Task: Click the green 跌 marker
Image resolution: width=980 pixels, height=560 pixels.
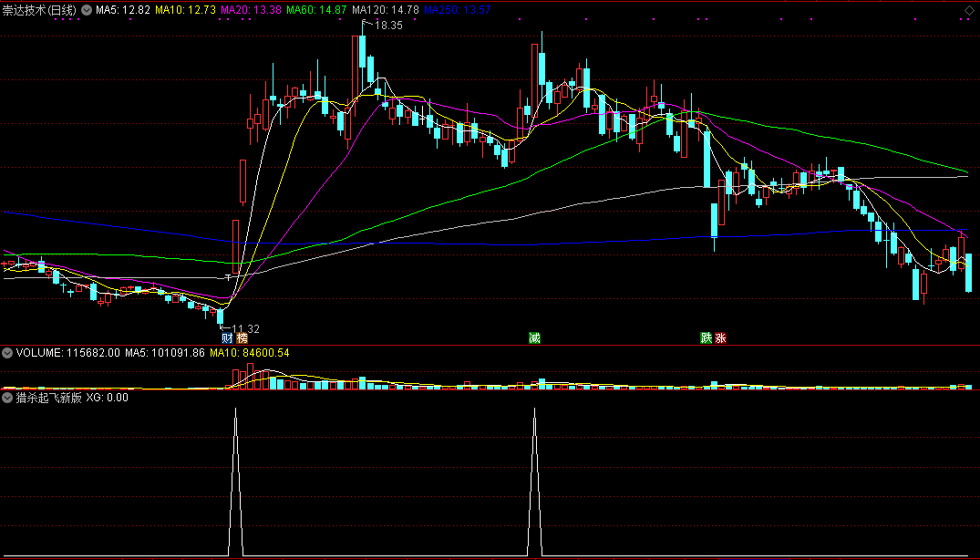Action: click(707, 338)
